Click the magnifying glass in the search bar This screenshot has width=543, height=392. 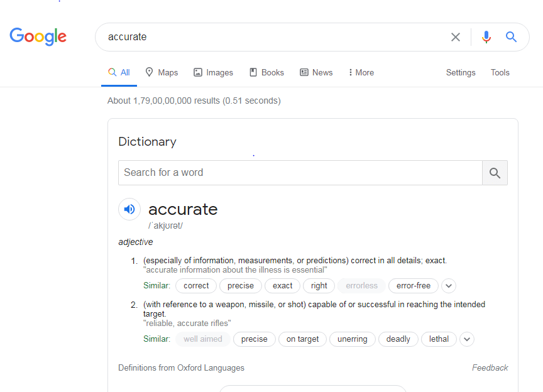(511, 37)
